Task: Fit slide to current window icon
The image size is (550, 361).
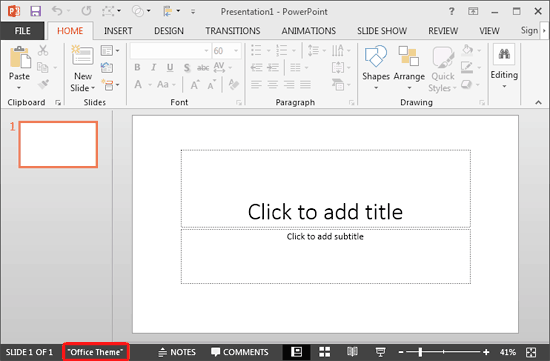Action: tap(531, 352)
